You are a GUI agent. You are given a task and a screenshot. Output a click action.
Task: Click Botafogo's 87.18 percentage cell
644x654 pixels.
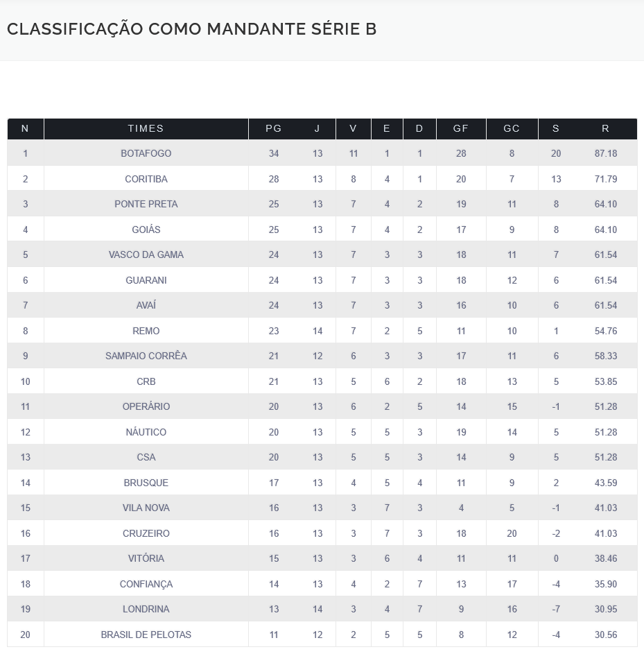605,153
